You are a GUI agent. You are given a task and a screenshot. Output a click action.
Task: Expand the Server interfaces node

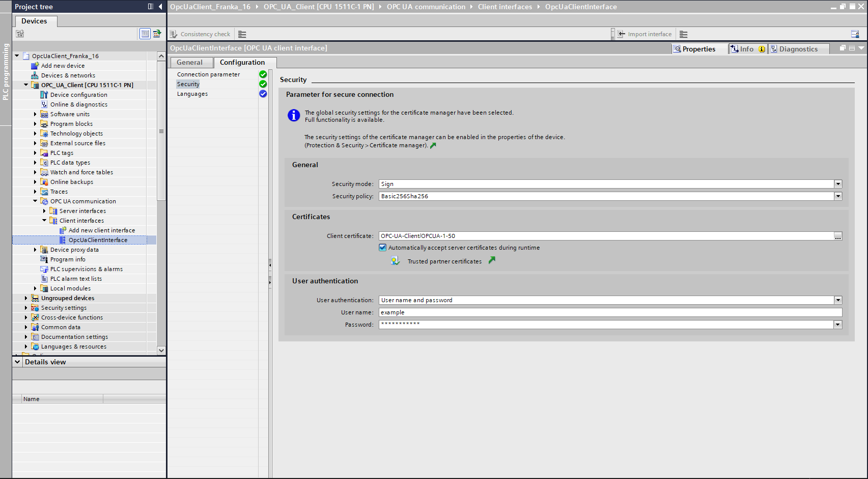[44, 210]
